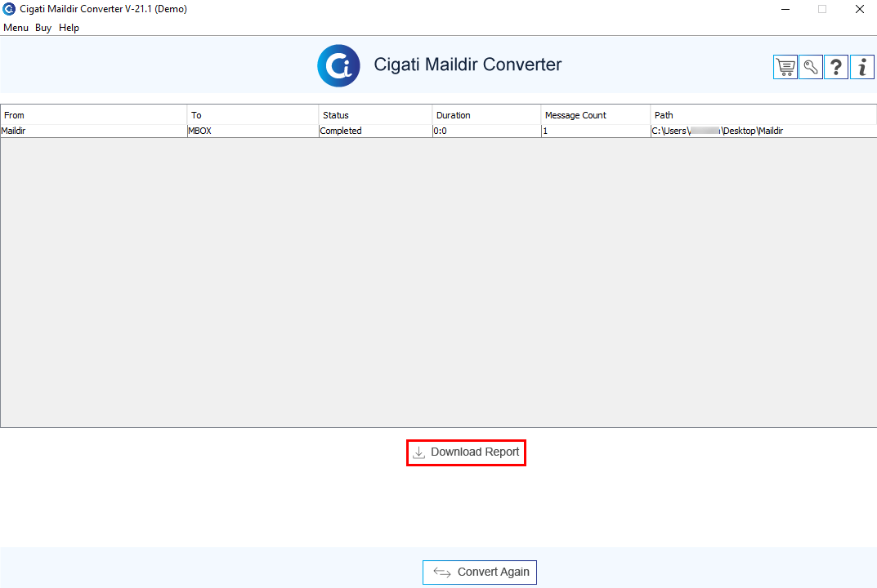The width and height of the screenshot is (877, 588).
Task: Click the Cigati icon in title bar
Action: click(9, 9)
